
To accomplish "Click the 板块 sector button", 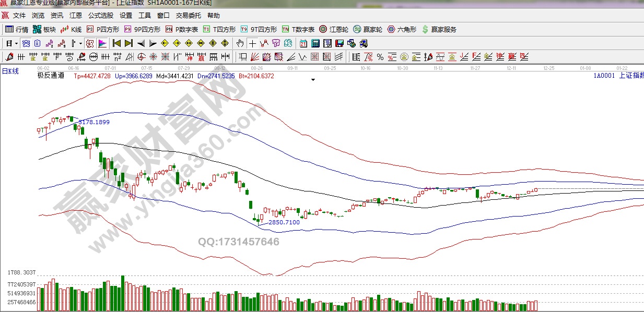I will coord(44,29).
